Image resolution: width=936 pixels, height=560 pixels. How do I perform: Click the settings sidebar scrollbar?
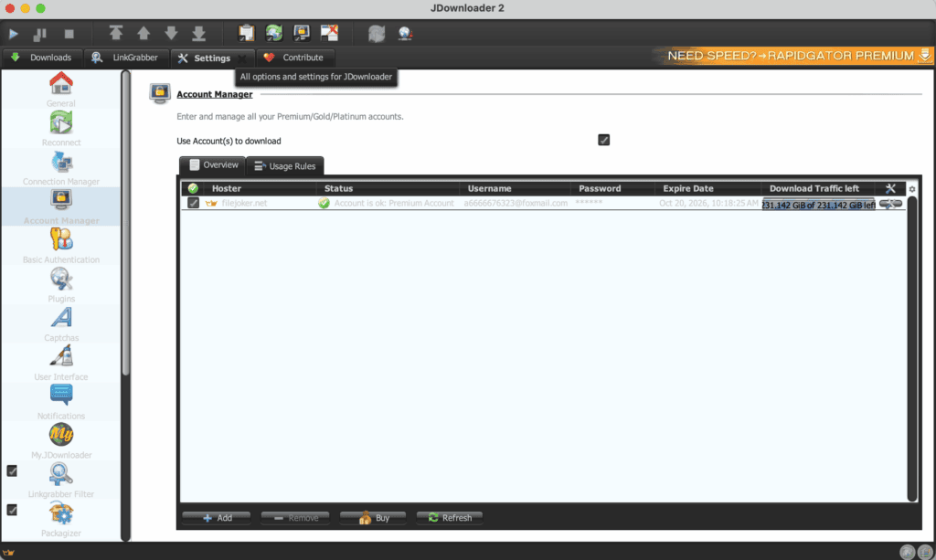click(x=125, y=224)
